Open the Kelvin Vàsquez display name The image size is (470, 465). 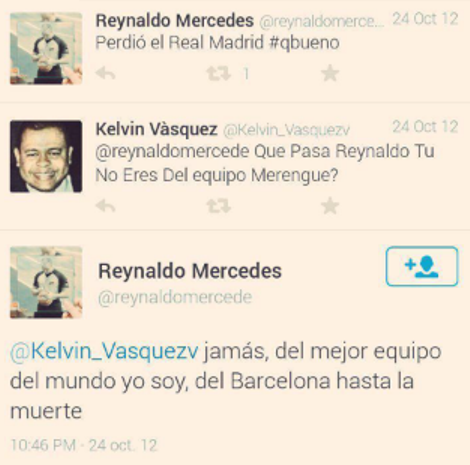tap(156, 129)
